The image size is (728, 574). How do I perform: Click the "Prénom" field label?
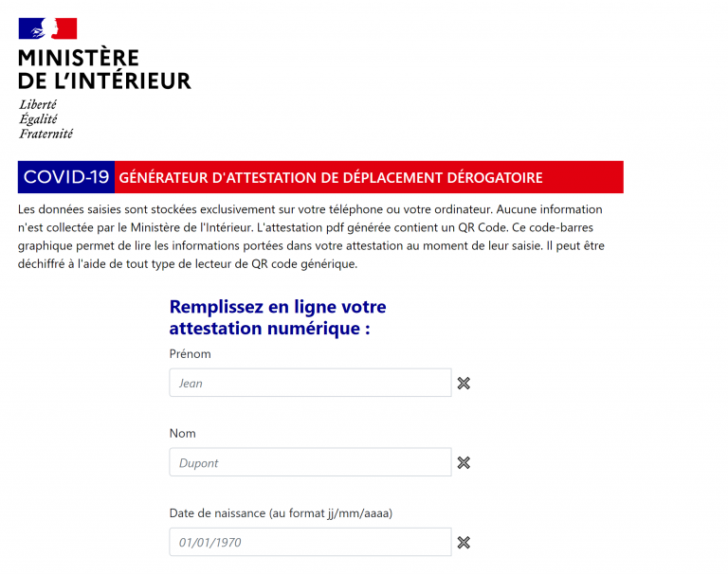[x=190, y=354]
